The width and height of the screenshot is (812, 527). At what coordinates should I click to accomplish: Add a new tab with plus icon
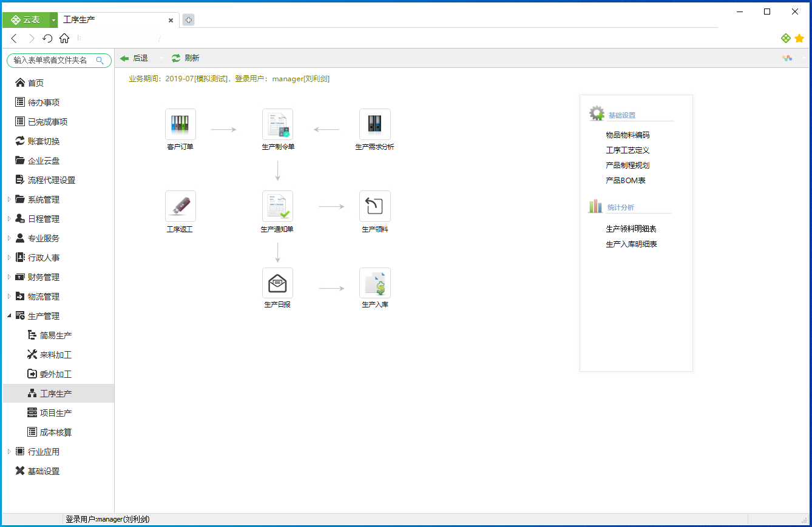point(189,20)
